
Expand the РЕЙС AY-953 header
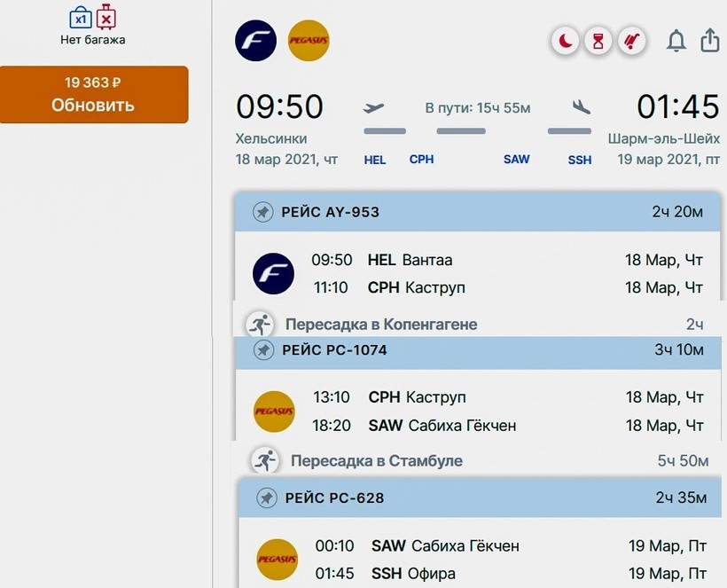point(479,212)
